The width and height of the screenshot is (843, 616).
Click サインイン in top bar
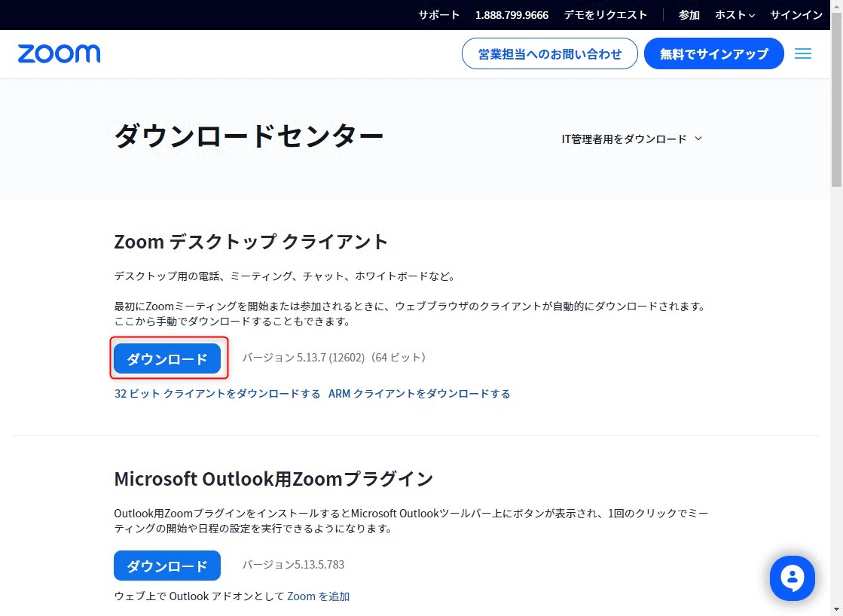[x=796, y=15]
